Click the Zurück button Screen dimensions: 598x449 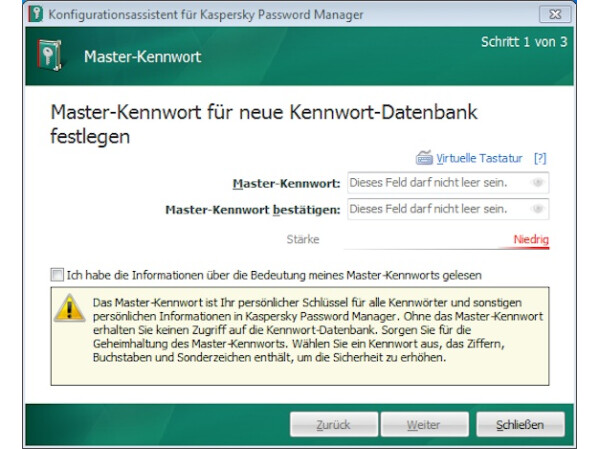coord(334,424)
